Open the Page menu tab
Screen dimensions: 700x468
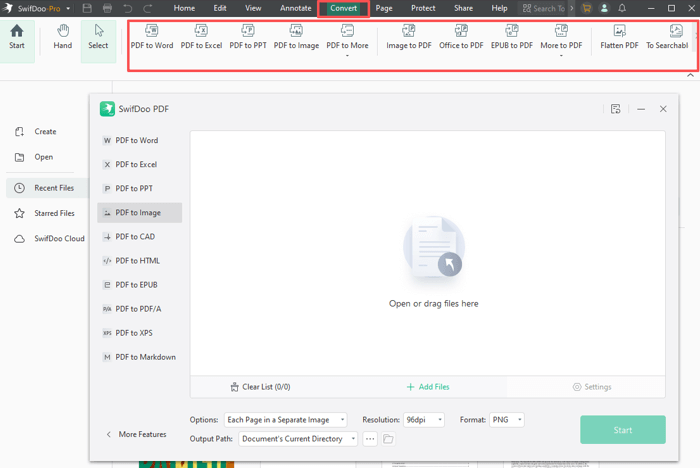point(384,8)
